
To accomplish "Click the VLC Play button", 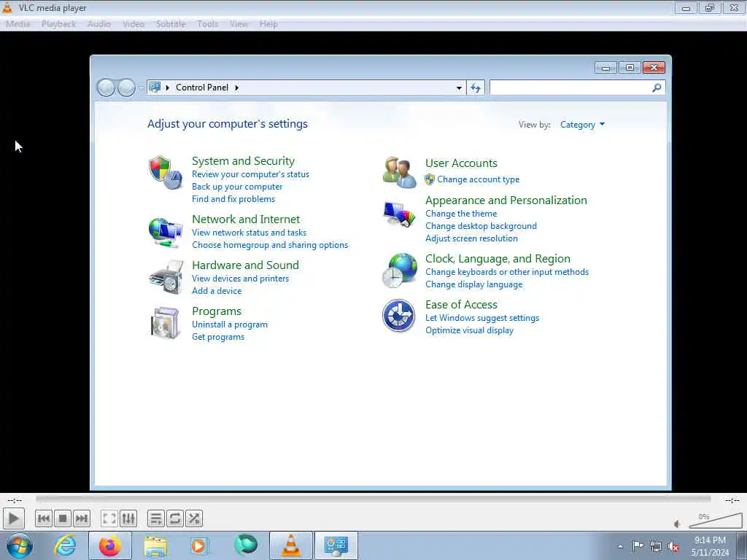I will 14,518.
